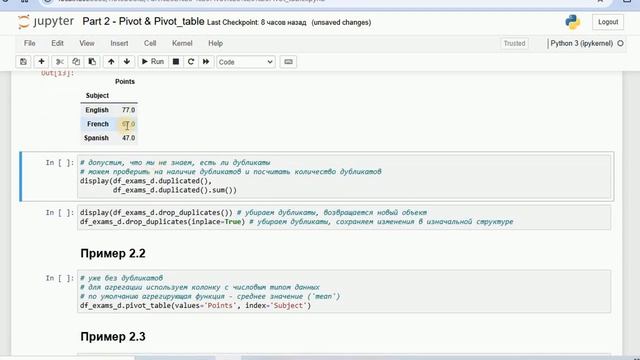Click the Python logo icon
Screen dimensions: 640x360
(x=573, y=22)
